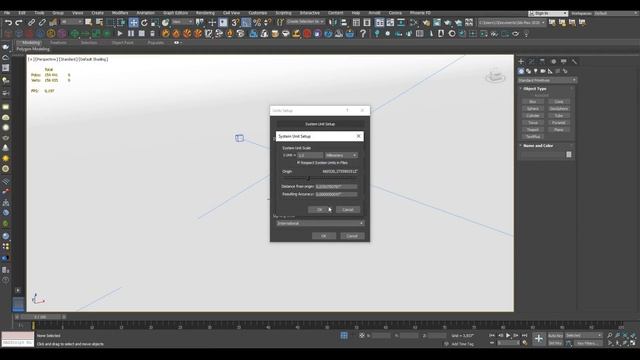Collapse the Object Type rollout
The image size is (640, 360).
point(535,89)
